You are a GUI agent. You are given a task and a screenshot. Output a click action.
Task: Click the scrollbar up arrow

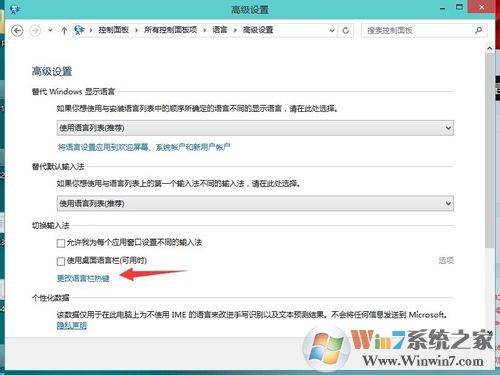click(x=489, y=48)
